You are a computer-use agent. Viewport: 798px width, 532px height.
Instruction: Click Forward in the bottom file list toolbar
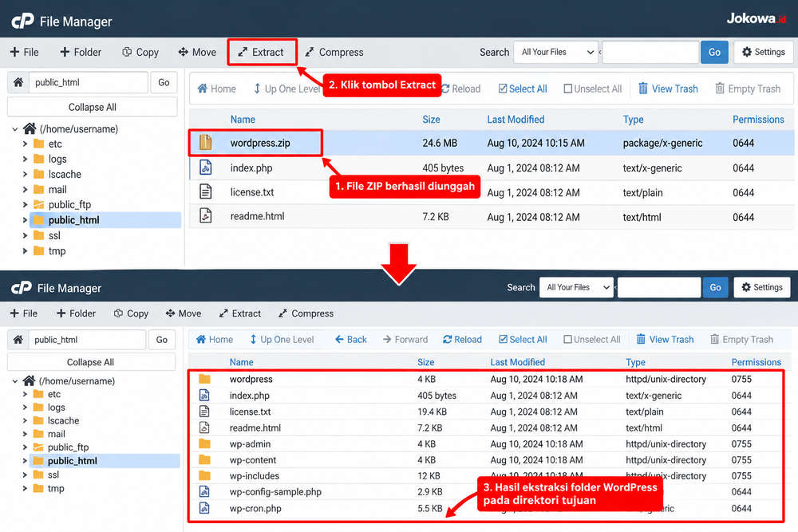point(405,339)
